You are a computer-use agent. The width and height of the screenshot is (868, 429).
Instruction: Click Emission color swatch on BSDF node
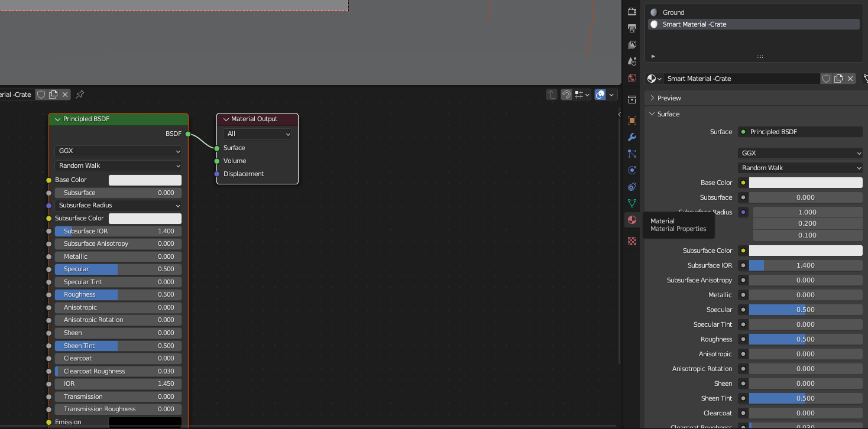[x=145, y=422]
